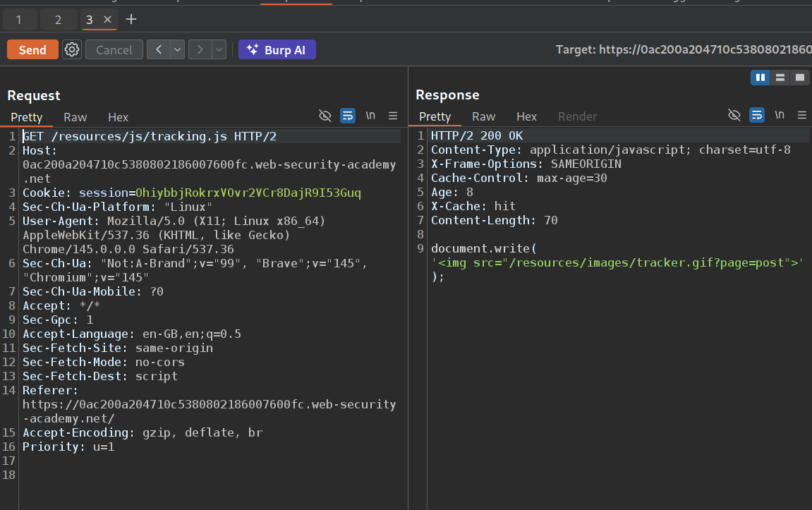The height and width of the screenshot is (510, 812).
Task: Launch Burp AI
Action: (x=277, y=49)
